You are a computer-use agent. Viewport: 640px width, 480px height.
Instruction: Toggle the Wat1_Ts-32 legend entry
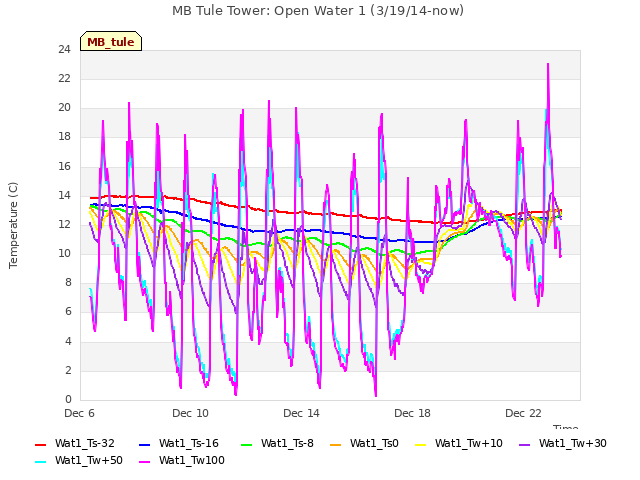[x=75, y=444]
